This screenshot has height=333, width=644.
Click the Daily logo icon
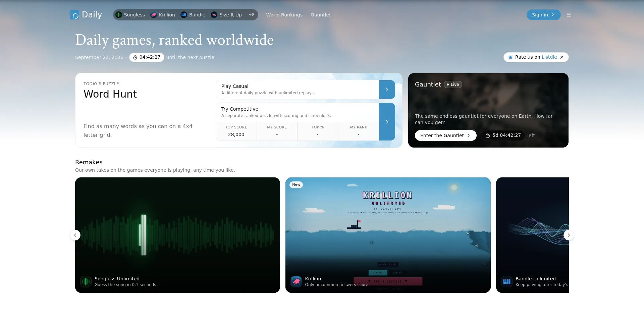tap(74, 15)
